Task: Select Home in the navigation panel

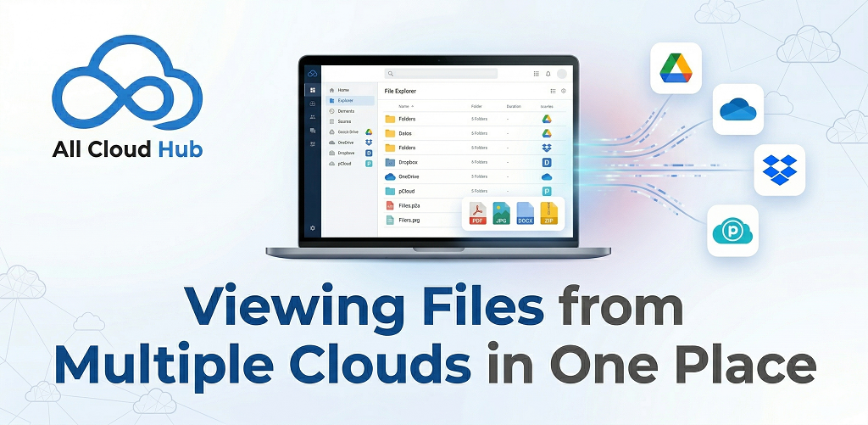Action: tap(343, 90)
